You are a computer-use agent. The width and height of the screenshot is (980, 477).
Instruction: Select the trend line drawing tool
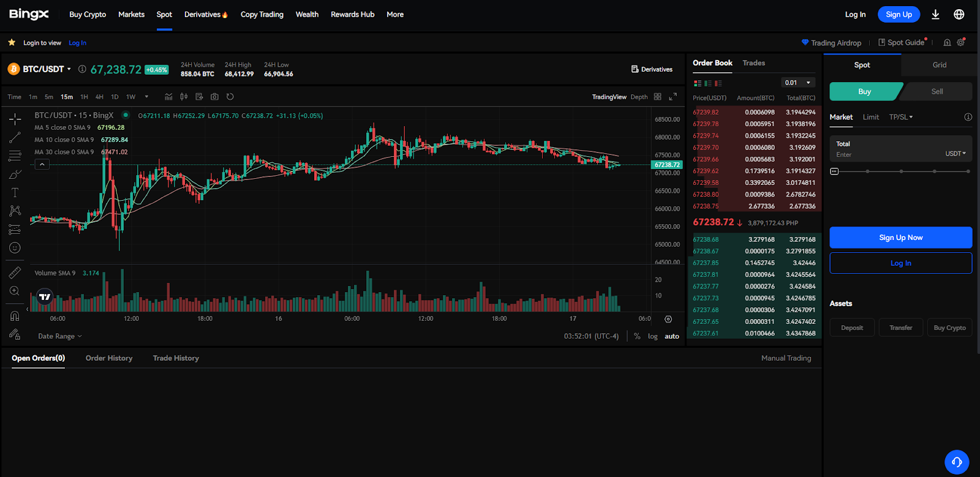15,138
